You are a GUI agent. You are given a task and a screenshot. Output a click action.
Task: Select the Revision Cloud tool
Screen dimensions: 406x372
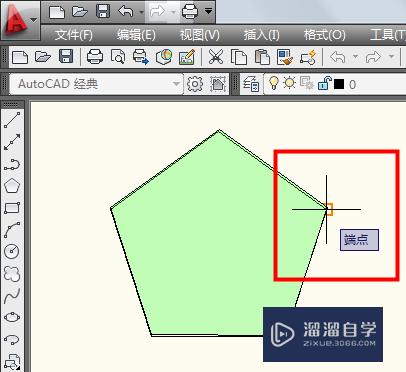pyautogui.click(x=12, y=274)
